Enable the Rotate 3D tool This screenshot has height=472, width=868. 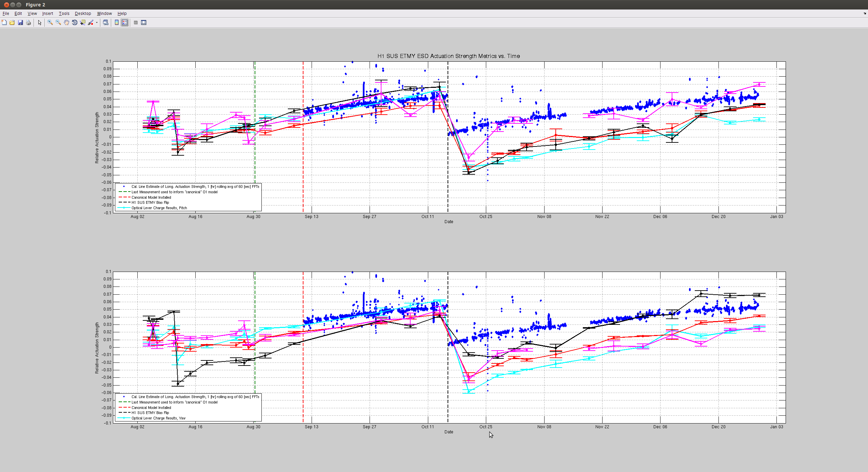tap(75, 23)
